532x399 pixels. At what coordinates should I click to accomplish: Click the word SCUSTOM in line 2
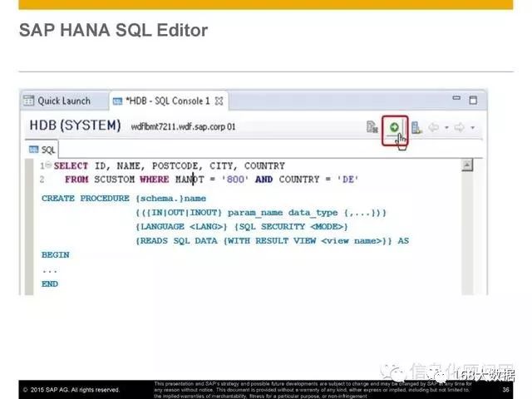click(x=115, y=180)
